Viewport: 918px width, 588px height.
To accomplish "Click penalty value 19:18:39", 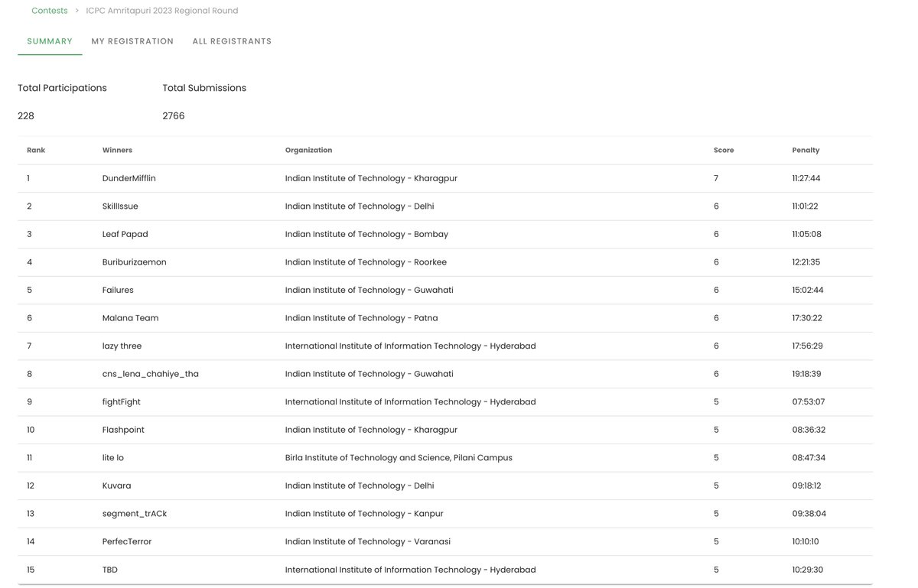I will tap(807, 374).
